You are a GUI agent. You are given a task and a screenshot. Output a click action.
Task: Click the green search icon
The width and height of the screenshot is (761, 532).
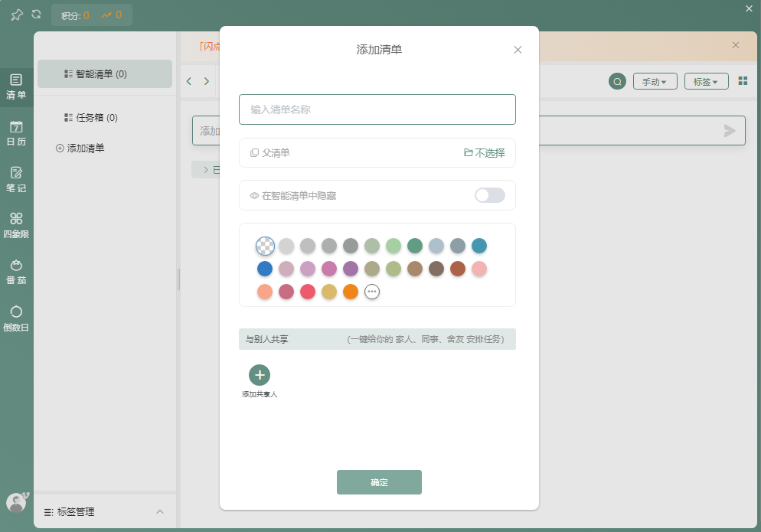617,81
